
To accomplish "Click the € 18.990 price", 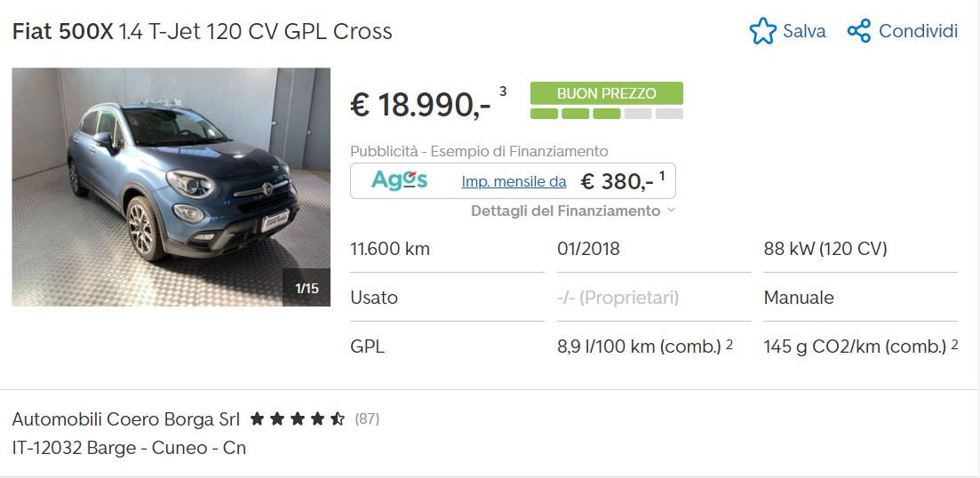I will pos(420,104).
